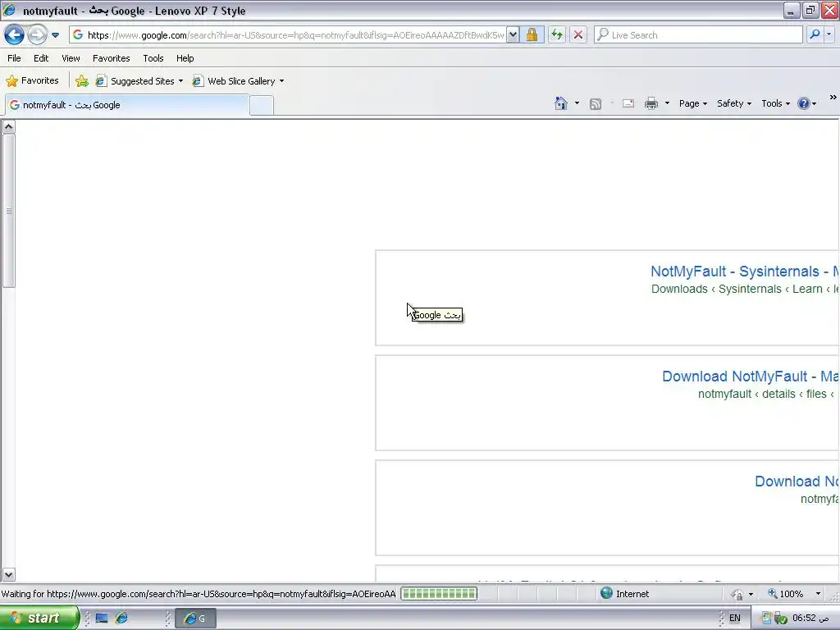Click the green shield tray icon
The width and height of the screenshot is (840, 630).
[781, 619]
